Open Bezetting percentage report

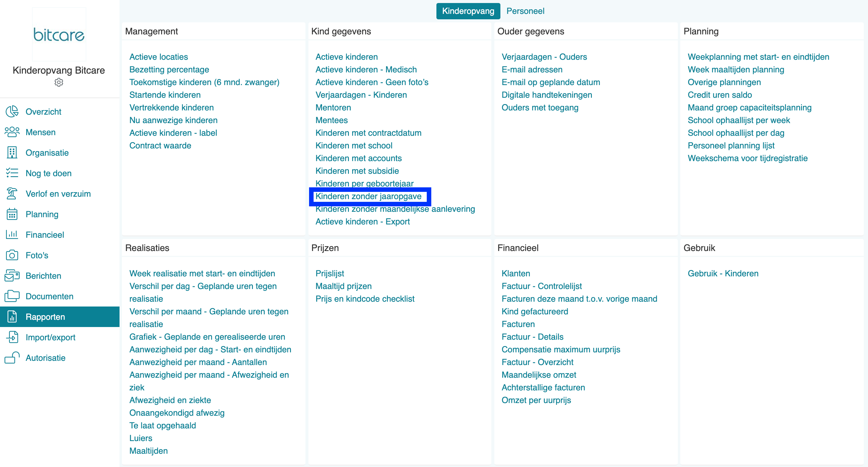pos(169,70)
